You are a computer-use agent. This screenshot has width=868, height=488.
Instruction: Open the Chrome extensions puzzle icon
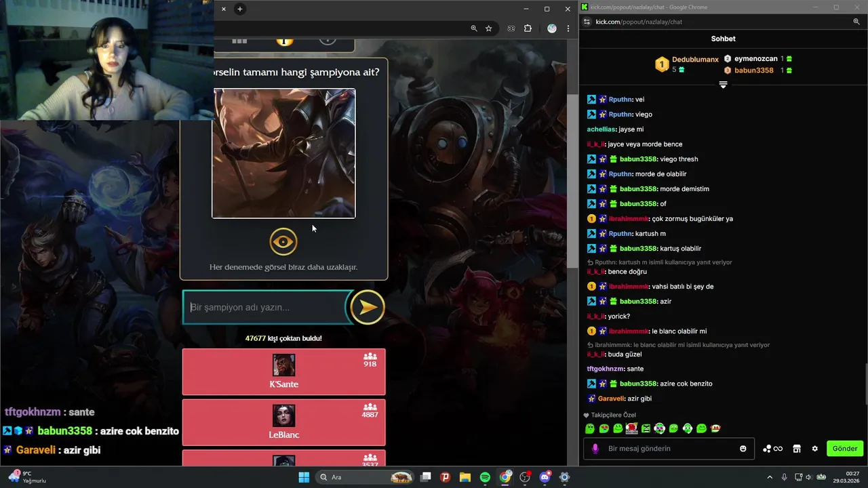pos(528,28)
